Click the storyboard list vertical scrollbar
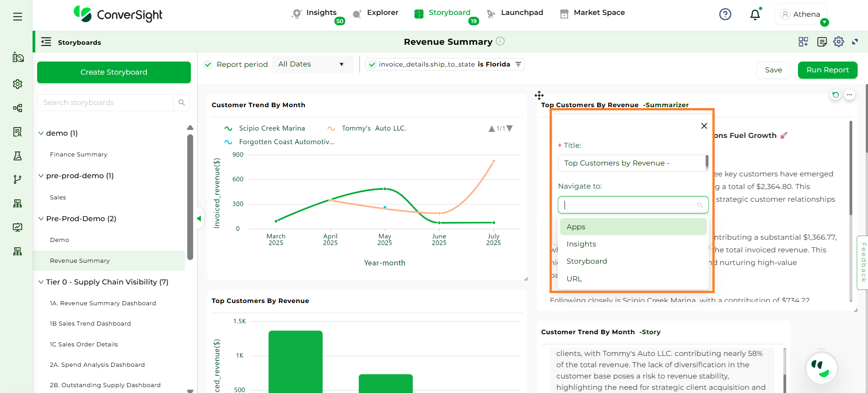 (x=190, y=197)
